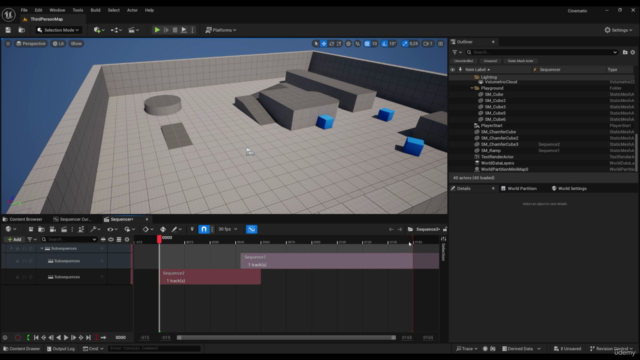Viewport: 640px width, 360px height.
Task: Jump to the end of the sequence
Action: pyautogui.click(x=88, y=338)
